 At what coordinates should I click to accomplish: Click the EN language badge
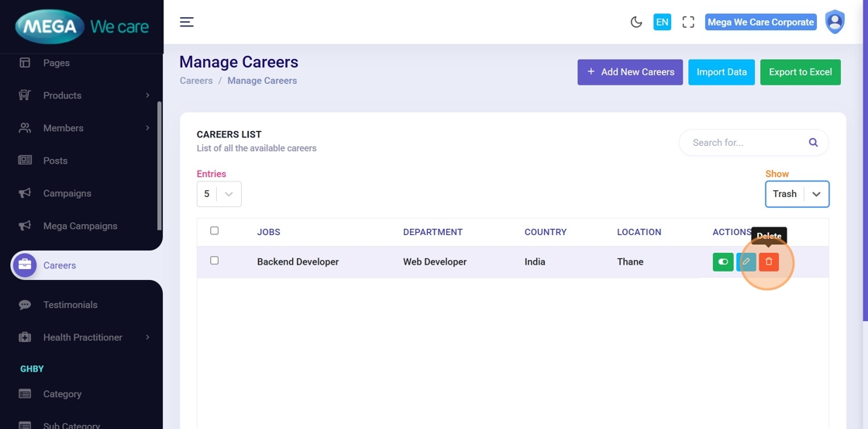click(662, 22)
